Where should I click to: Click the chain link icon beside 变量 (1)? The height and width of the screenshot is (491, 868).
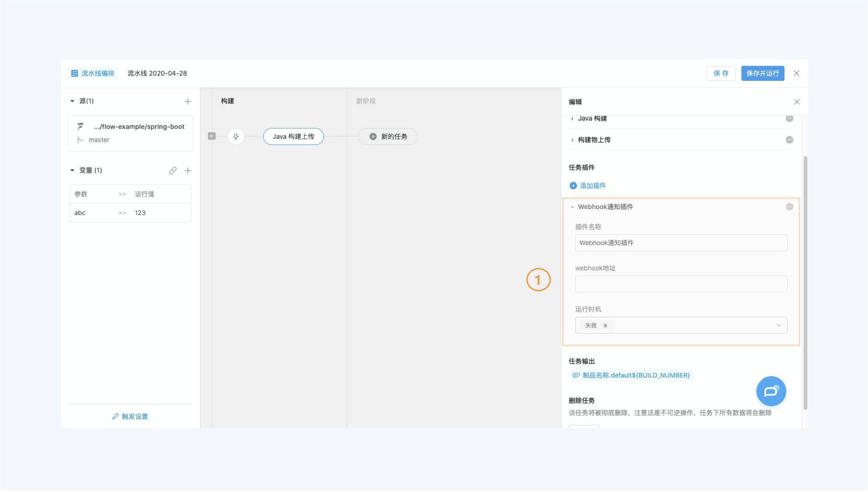coord(173,171)
